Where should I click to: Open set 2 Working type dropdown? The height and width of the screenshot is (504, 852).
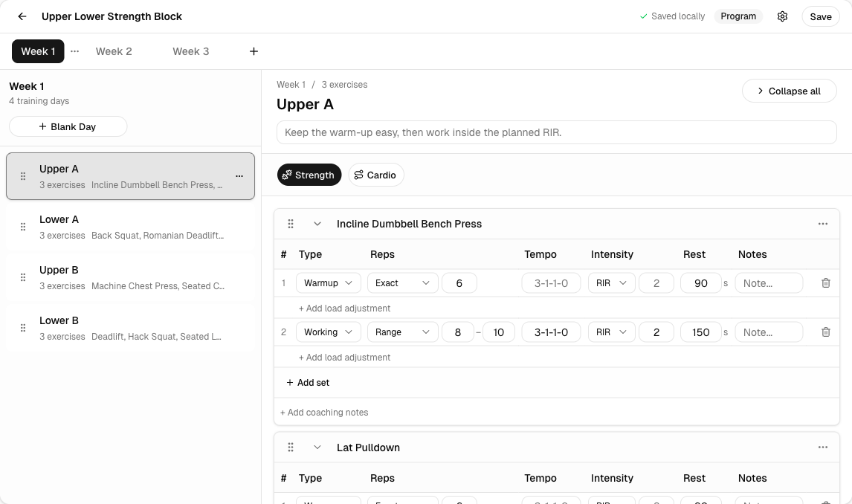pos(328,332)
